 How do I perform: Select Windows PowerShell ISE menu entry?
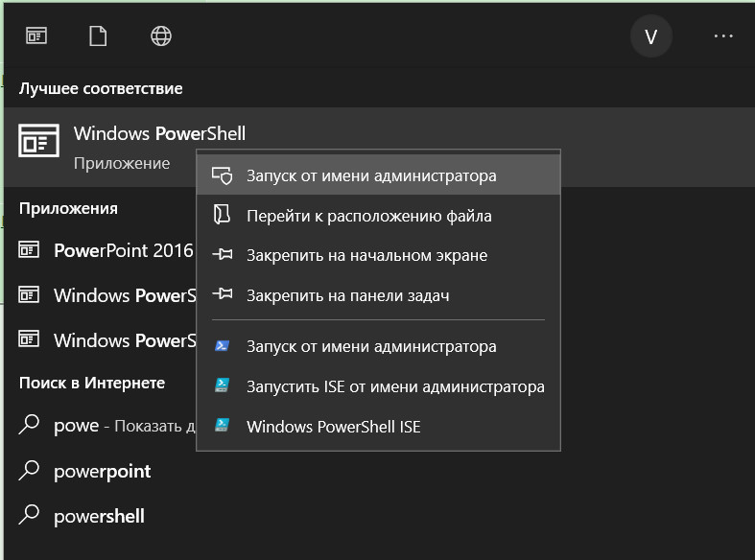click(379, 427)
